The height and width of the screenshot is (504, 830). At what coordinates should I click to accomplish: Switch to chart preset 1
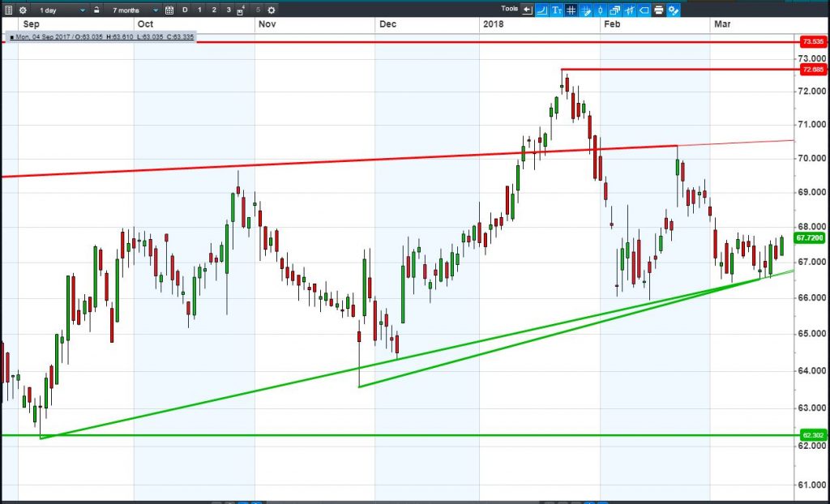[x=199, y=10]
